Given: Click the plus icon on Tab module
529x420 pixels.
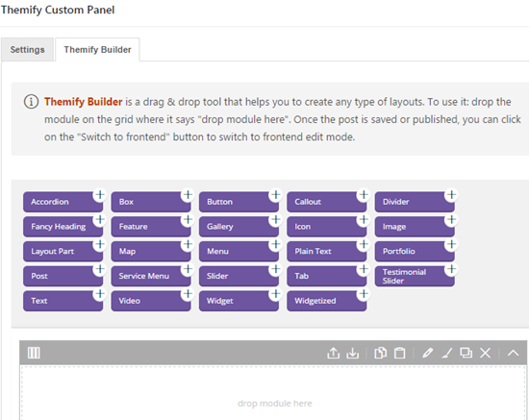Looking at the screenshot, I should coord(364,269).
